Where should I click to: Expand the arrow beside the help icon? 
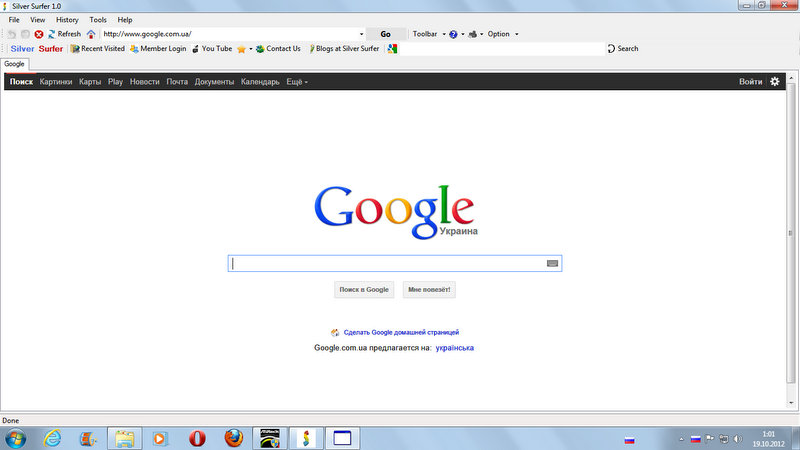click(x=463, y=34)
